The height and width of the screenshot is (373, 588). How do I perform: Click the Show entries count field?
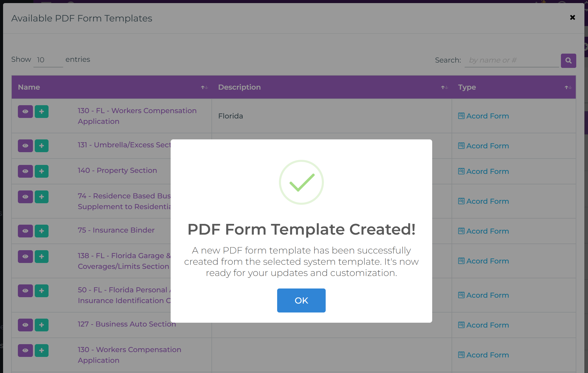click(x=48, y=60)
